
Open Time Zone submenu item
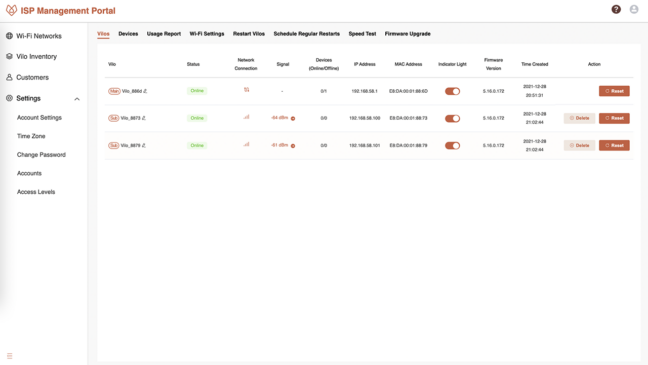(31, 136)
